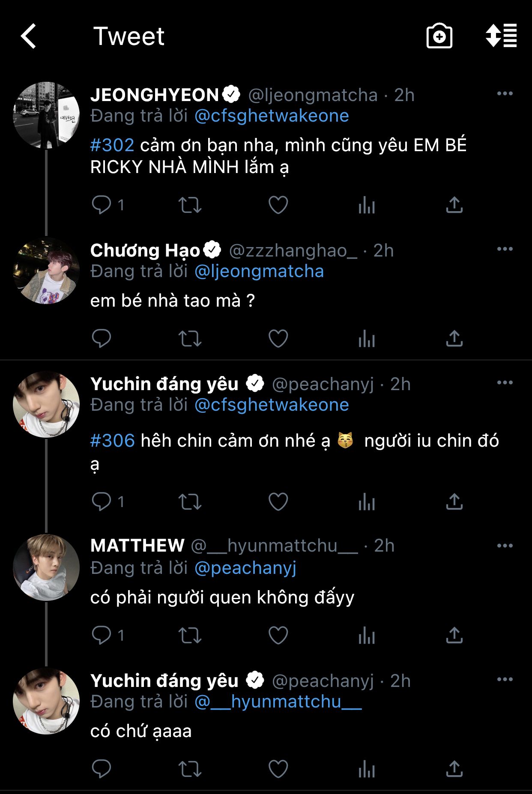Screen dimensions: 532x794
Task: Open the reply sorting icon
Action: pyautogui.click(x=501, y=36)
